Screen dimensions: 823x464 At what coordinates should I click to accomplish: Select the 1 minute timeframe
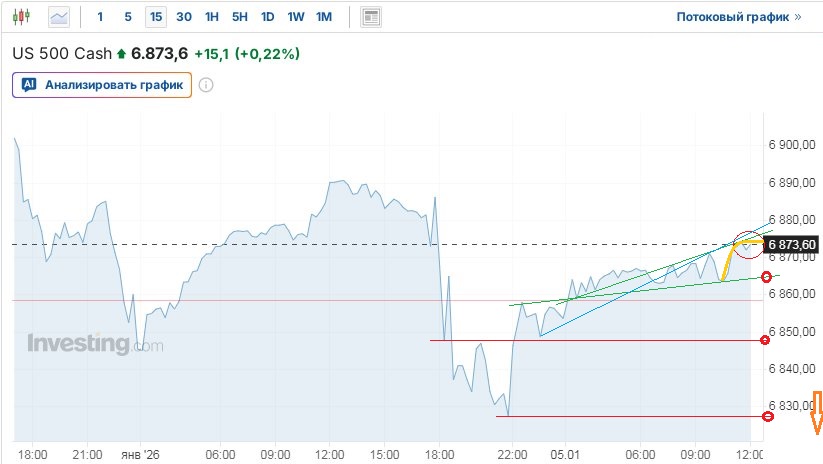100,17
